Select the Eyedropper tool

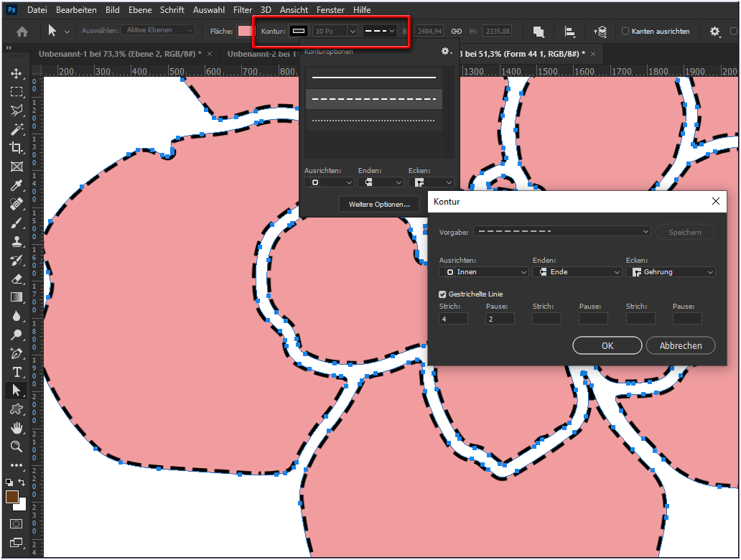click(16, 185)
